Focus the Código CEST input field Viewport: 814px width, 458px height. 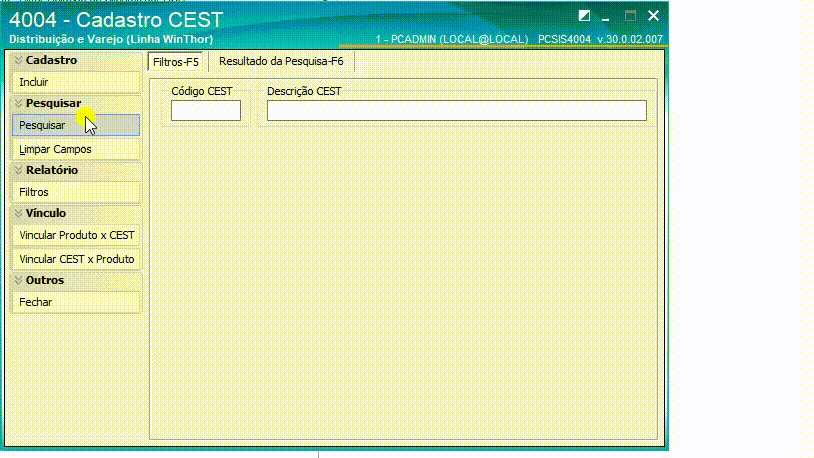point(206,111)
